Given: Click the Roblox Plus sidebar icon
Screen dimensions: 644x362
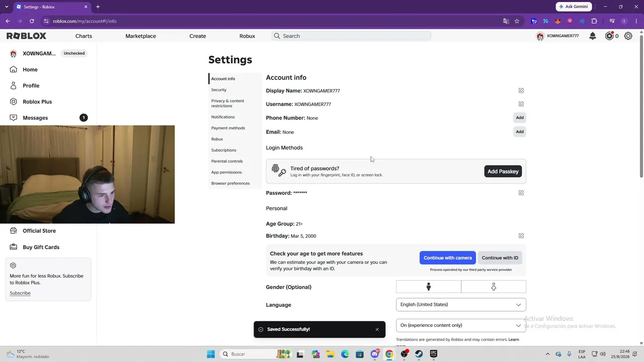Looking at the screenshot, I should pos(14,102).
